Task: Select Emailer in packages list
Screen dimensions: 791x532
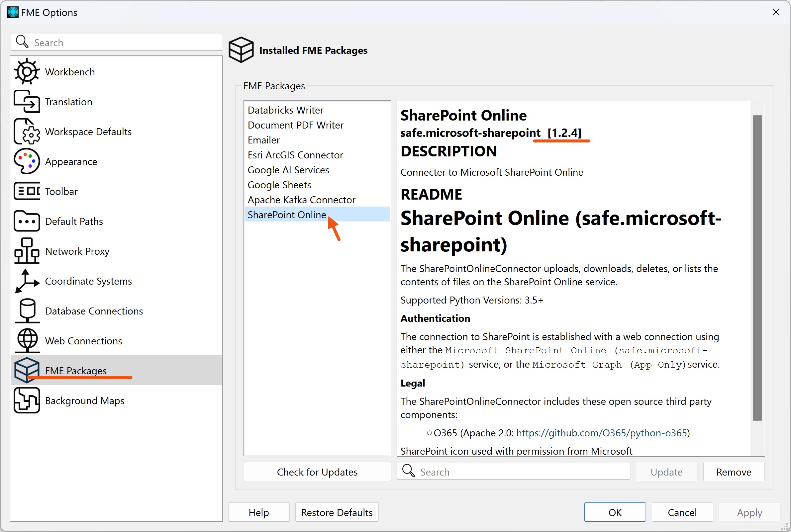Action: (317, 140)
